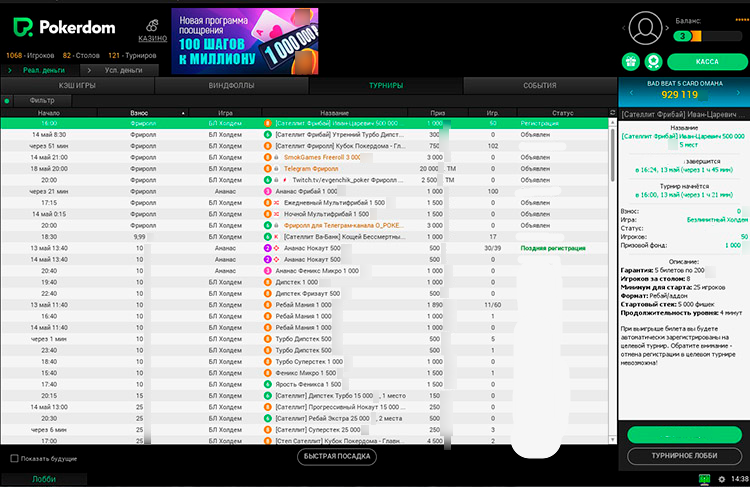Image resolution: width=750 pixels, height=487 pixels.
Task: Click round icon of Феникс Микро 1 500
Action: coord(268,373)
